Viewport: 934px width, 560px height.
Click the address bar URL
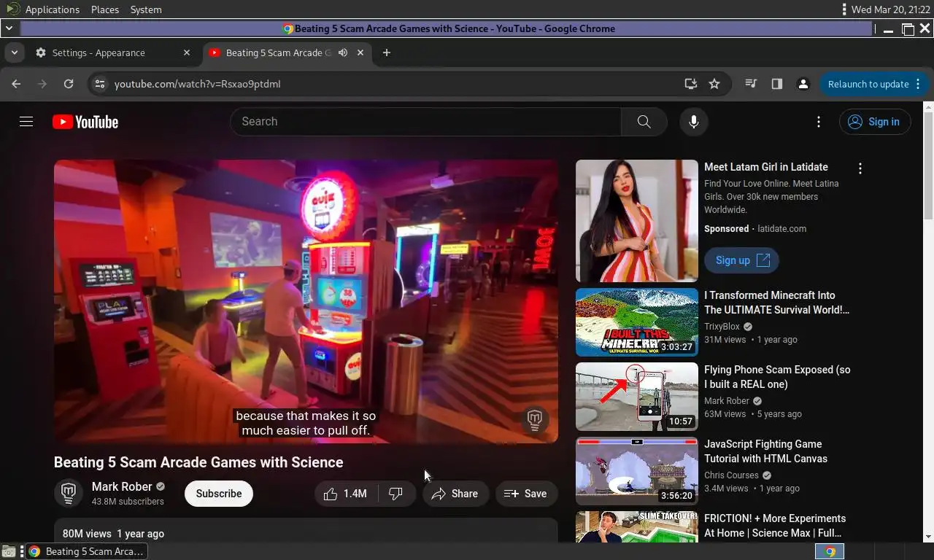coord(198,84)
